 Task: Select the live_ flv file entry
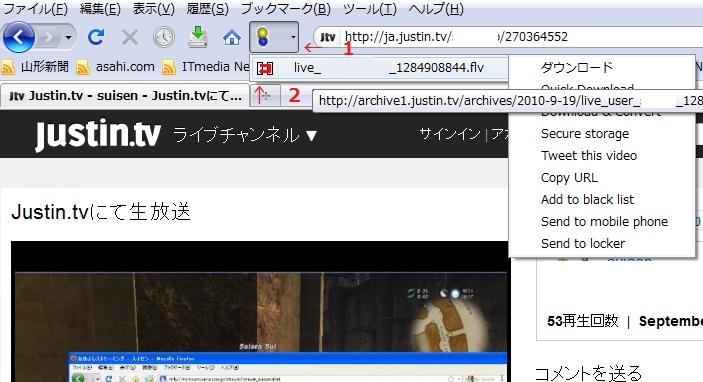[x=379, y=68]
